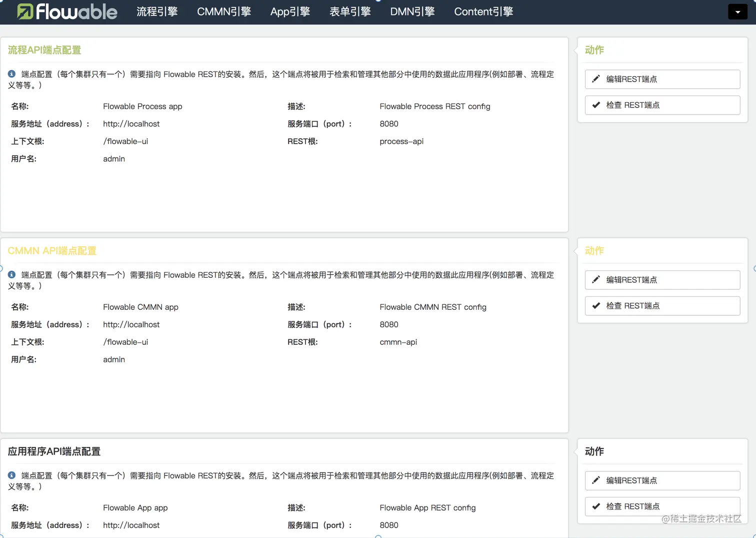Click /flowable-ui in 流程API section

125,141
